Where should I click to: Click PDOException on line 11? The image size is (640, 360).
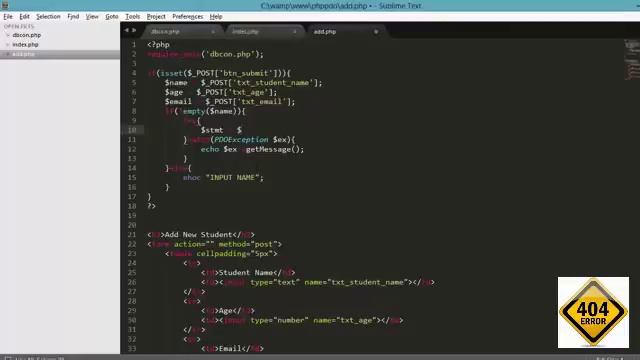pos(241,140)
